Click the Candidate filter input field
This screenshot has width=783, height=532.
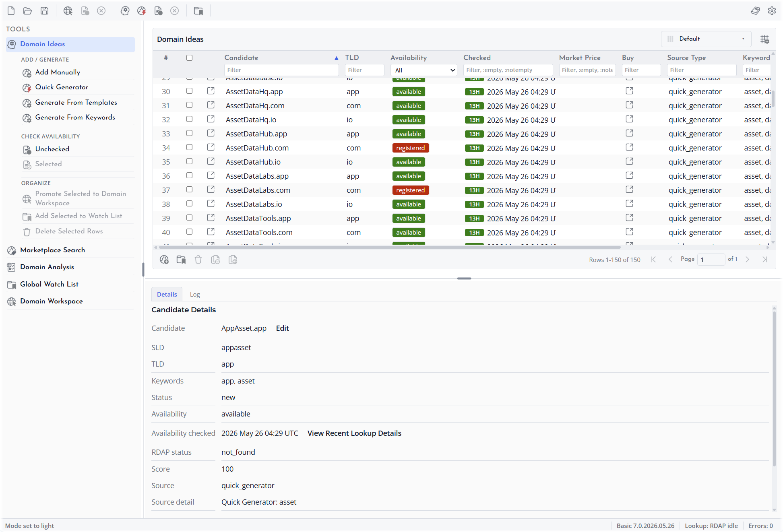point(281,70)
